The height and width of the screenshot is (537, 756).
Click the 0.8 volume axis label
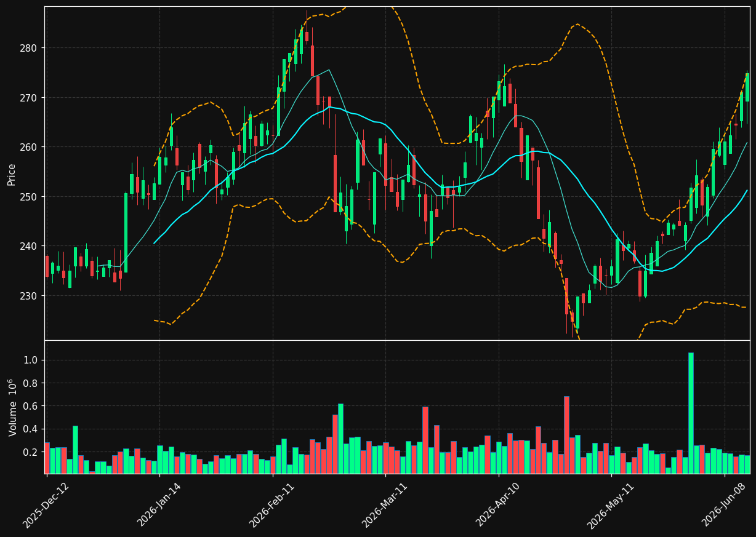pos(32,383)
